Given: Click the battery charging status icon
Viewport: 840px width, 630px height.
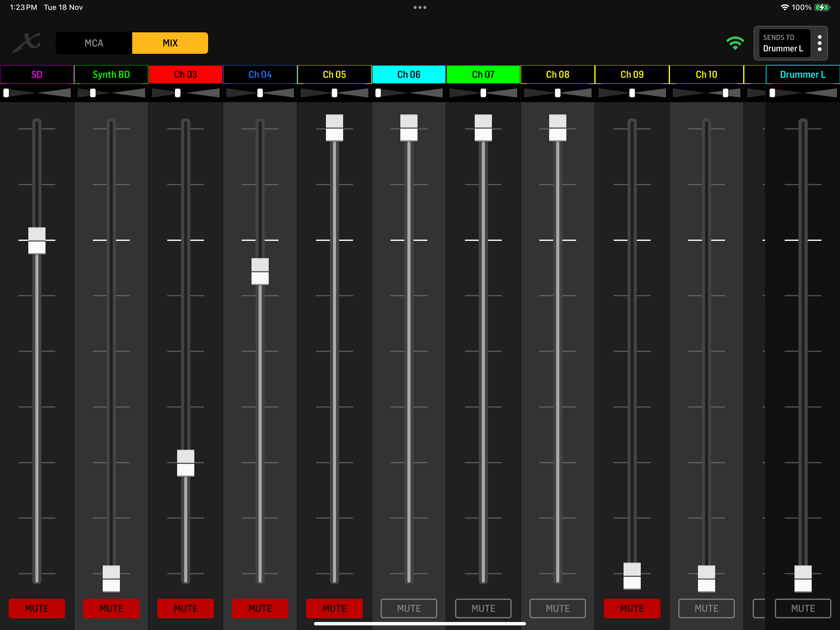Looking at the screenshot, I should 822,7.
